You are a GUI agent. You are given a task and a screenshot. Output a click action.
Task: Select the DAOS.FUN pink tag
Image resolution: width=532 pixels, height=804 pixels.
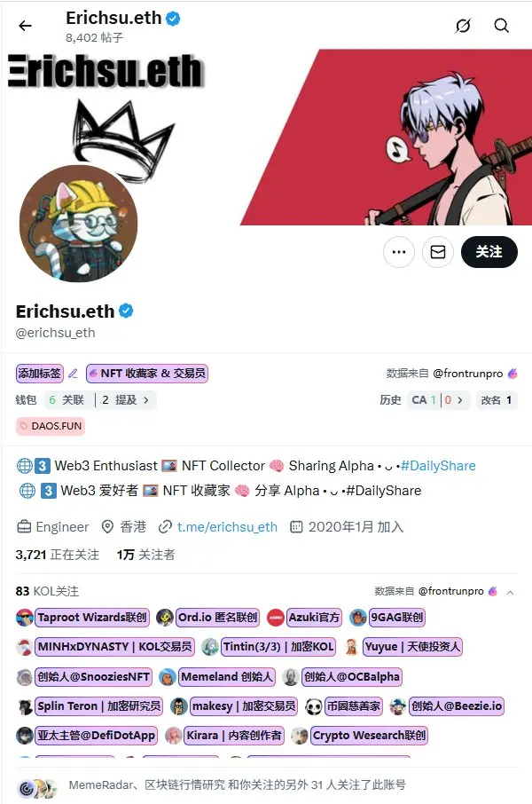coord(51,426)
